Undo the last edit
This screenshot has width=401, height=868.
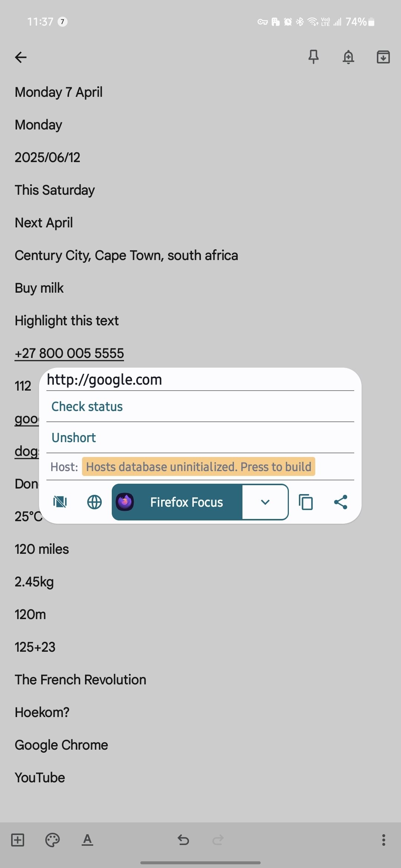(x=183, y=840)
